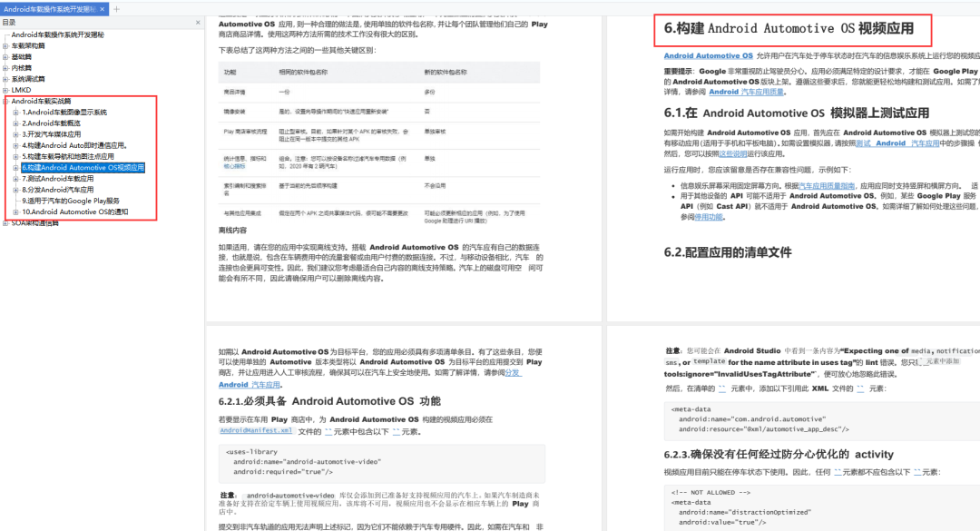
Task: Click heading 6.构建 Android Automotive OS 视频应用
Action: tap(789, 28)
